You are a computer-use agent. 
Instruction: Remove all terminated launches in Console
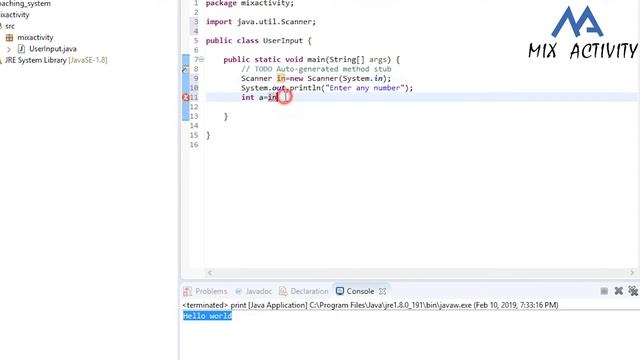(x=633, y=291)
